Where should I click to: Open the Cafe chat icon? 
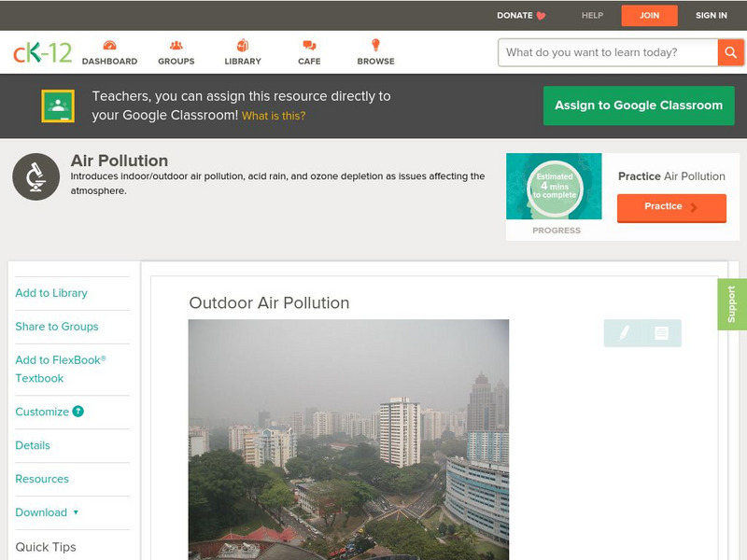309,46
